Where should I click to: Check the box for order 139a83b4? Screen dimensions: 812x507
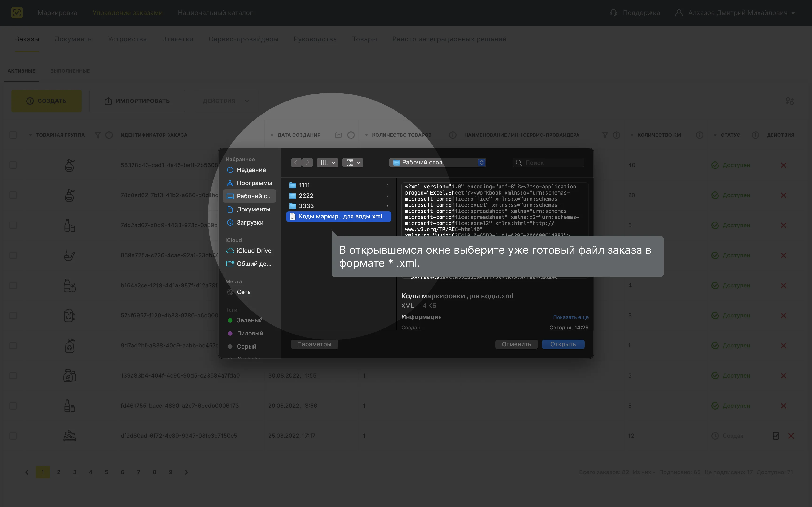tap(13, 376)
